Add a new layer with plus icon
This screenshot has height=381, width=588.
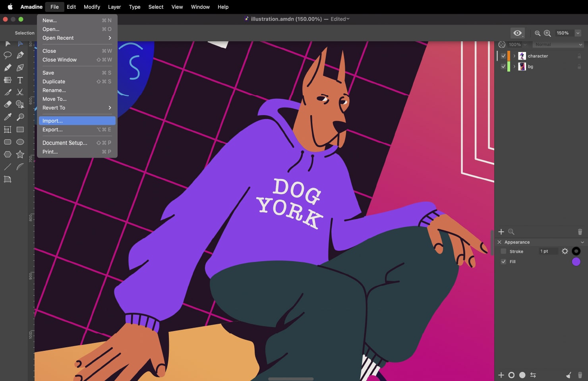pyautogui.click(x=501, y=232)
